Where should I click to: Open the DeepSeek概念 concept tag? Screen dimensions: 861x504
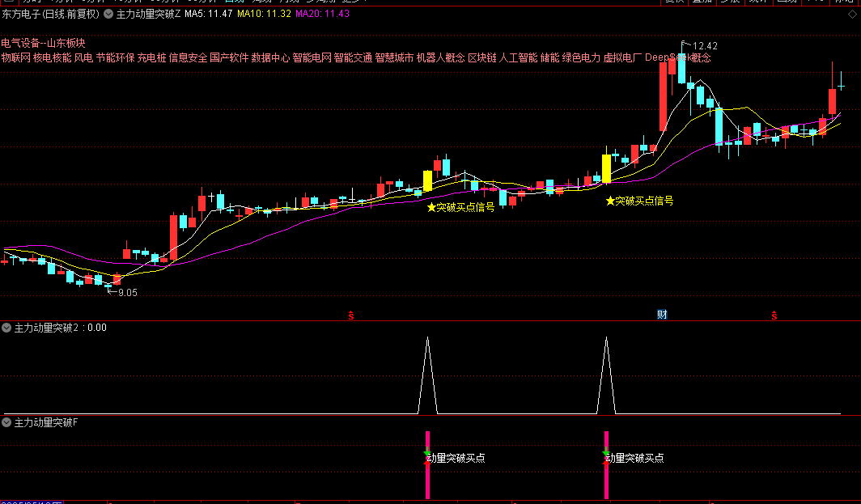(x=677, y=57)
